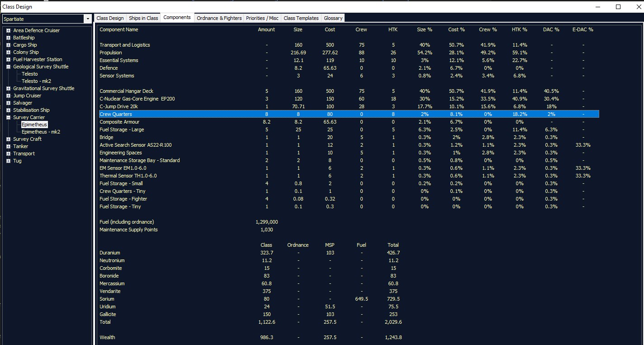The height and width of the screenshot is (345, 644).
Task: Collapse the Geological Survey Shuttle node
Action: click(x=8, y=67)
